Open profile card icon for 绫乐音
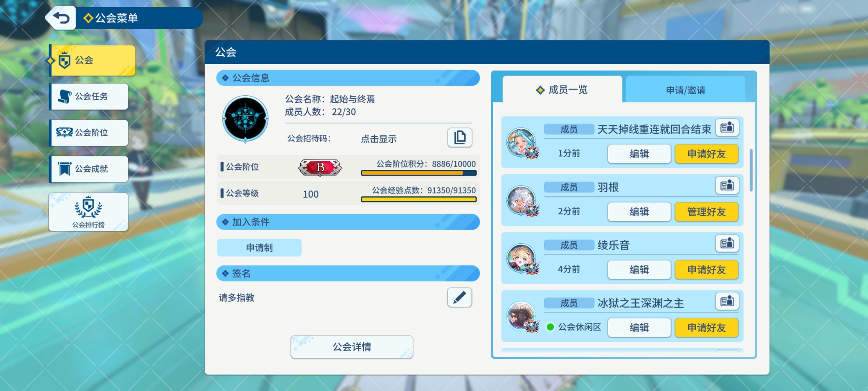Screen dimensions: 868x391 727,244
